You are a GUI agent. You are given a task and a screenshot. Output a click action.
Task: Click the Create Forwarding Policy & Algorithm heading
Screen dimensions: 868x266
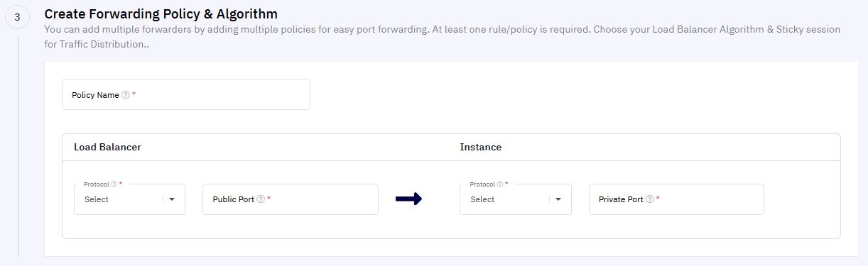pyautogui.click(x=161, y=13)
